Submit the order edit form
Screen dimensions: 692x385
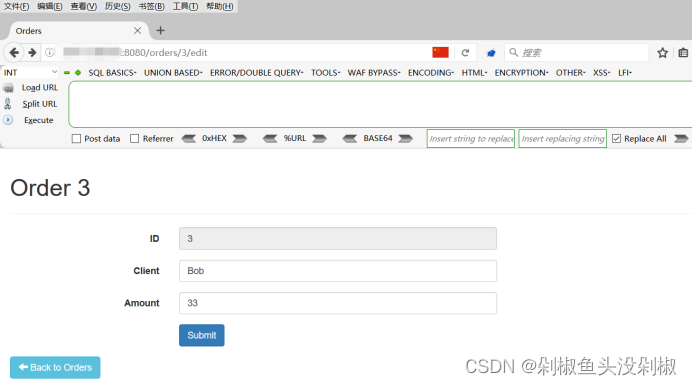click(202, 335)
